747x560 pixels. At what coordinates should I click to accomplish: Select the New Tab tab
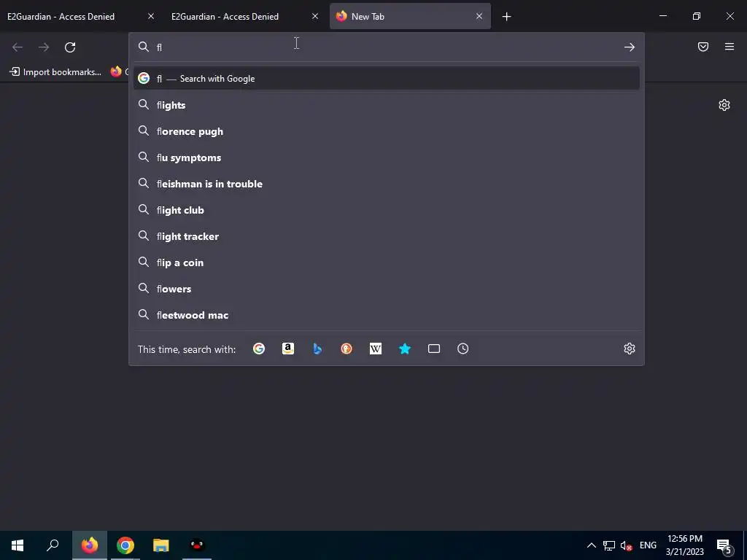(410, 16)
